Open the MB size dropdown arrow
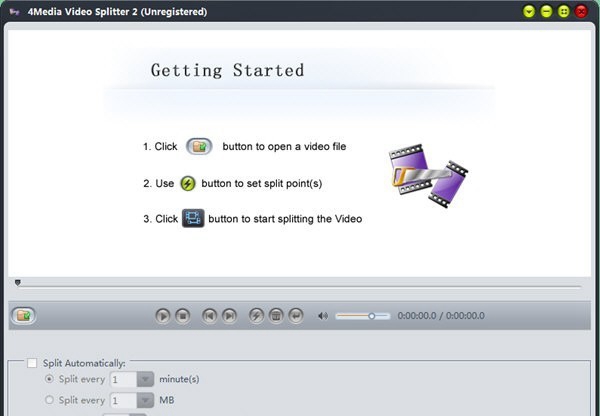 pyautogui.click(x=145, y=400)
